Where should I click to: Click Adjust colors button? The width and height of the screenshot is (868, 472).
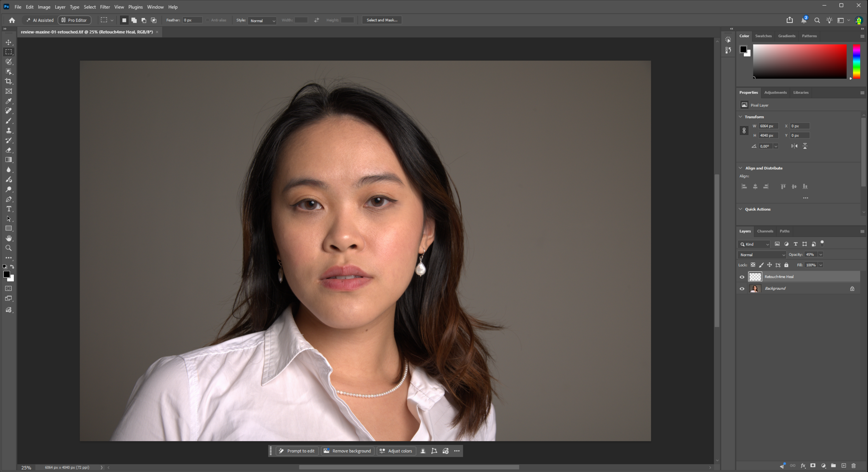point(396,451)
